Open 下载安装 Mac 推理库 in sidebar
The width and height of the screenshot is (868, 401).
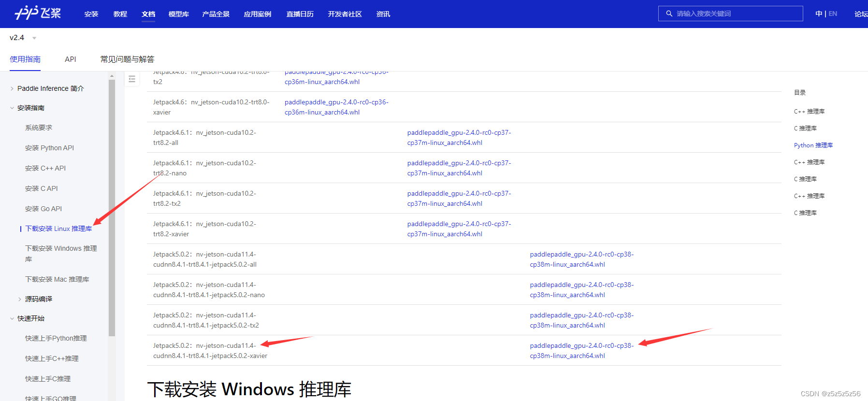coord(57,279)
